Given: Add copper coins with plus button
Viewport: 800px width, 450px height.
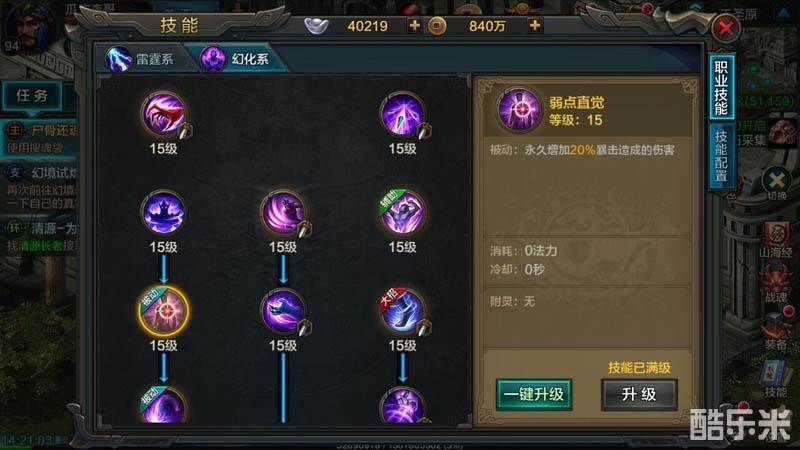Looking at the screenshot, I should coord(535,25).
